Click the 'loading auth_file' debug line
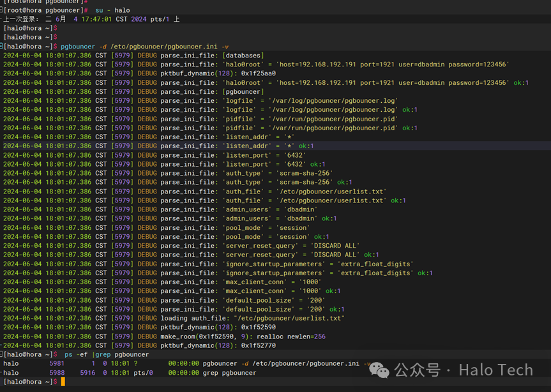 click(252, 318)
